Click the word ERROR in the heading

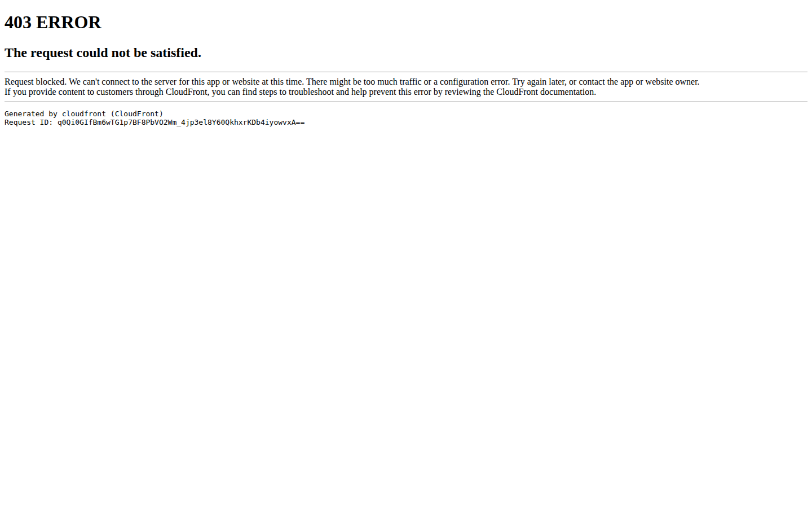tap(69, 23)
